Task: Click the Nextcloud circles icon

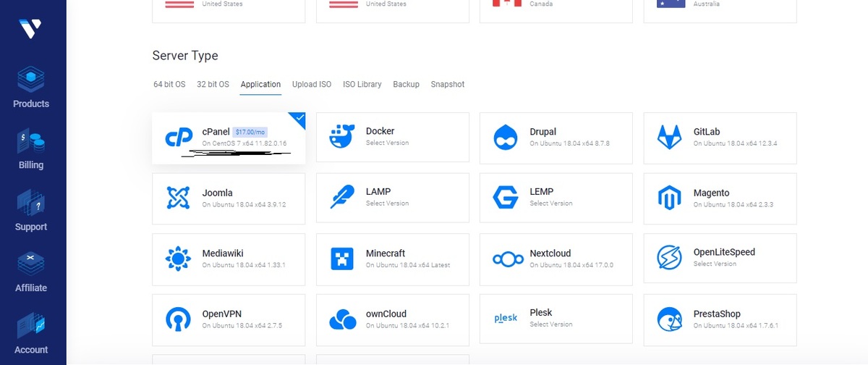Action: (508, 259)
